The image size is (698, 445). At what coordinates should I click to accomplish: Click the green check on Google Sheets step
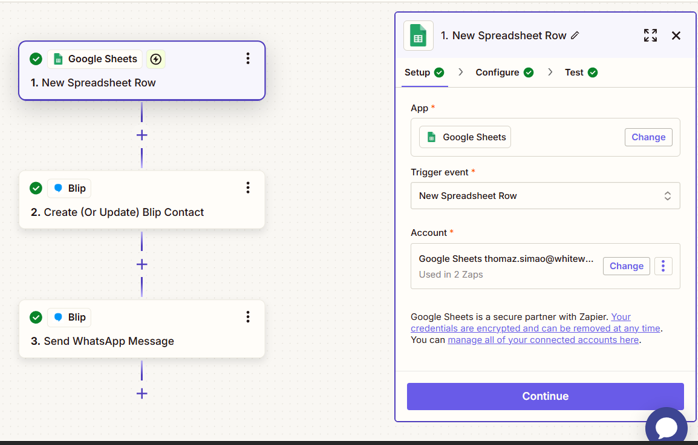click(x=36, y=59)
